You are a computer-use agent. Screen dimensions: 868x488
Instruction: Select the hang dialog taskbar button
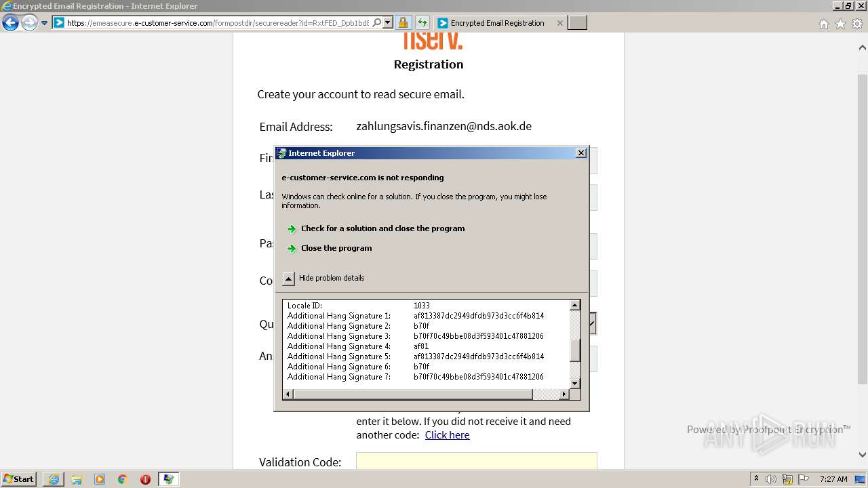point(168,479)
